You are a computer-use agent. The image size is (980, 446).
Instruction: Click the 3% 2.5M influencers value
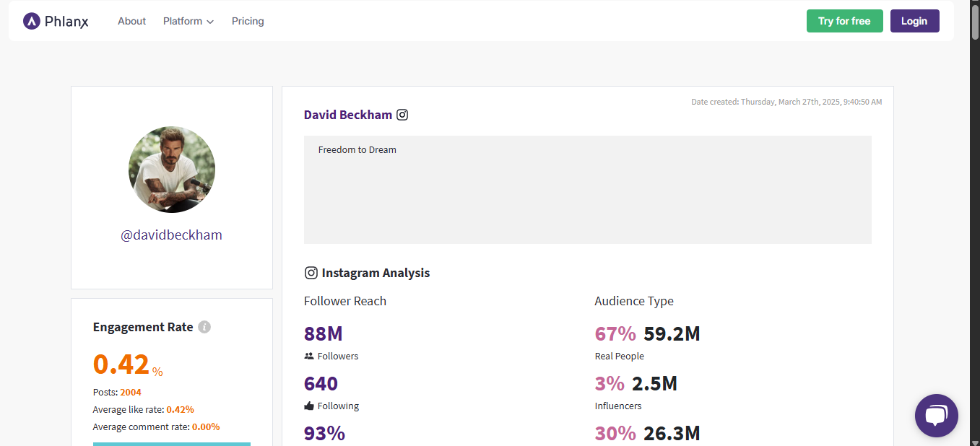pyautogui.click(x=636, y=383)
